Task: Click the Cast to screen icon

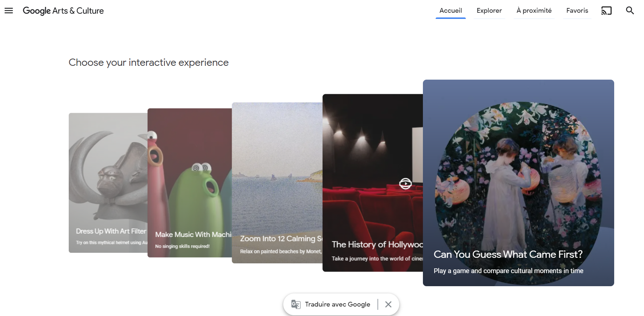Action: (606, 11)
